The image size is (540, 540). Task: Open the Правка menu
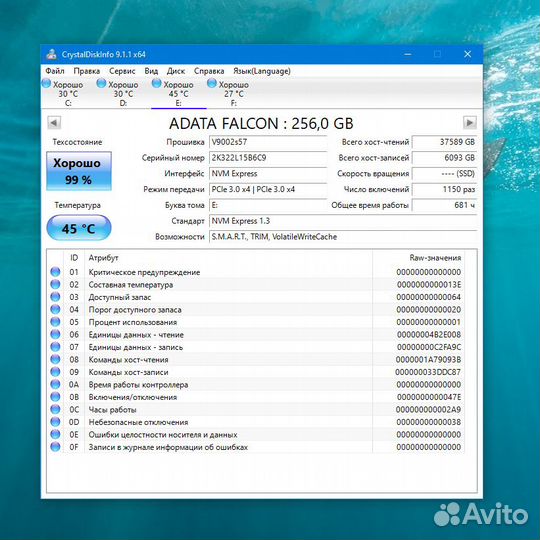click(86, 71)
